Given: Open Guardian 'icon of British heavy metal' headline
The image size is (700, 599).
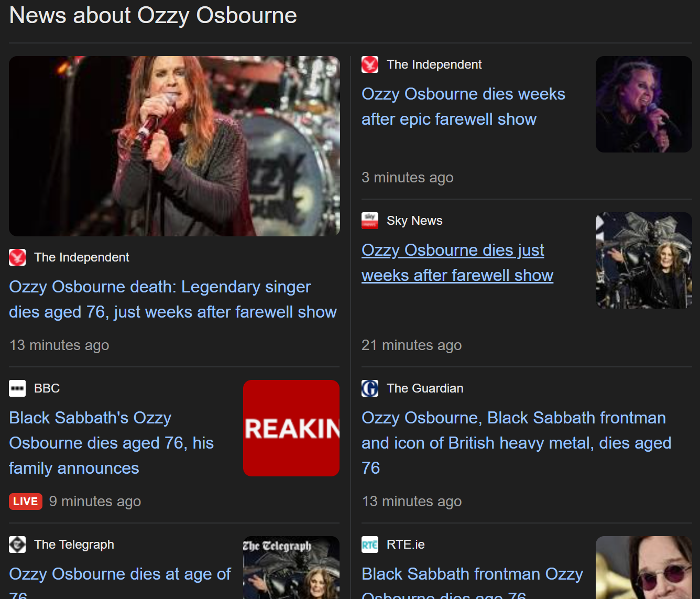Looking at the screenshot, I should point(516,443).
